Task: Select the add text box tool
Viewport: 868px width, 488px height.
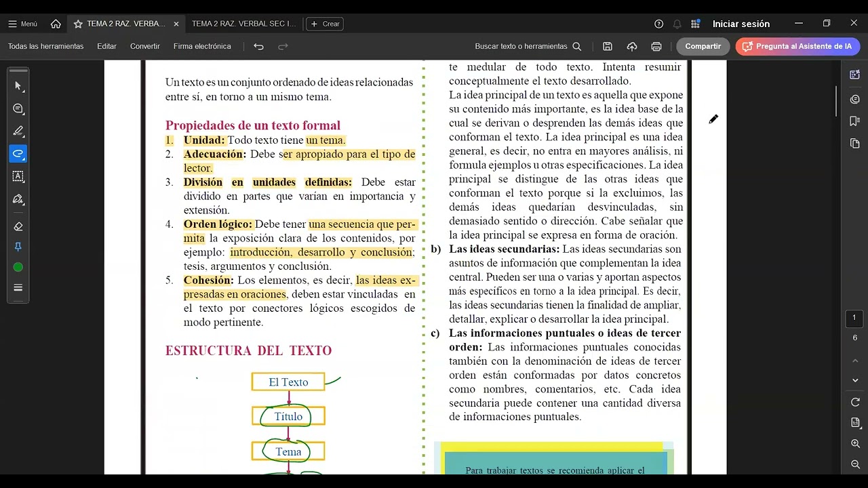Action: [x=18, y=176]
